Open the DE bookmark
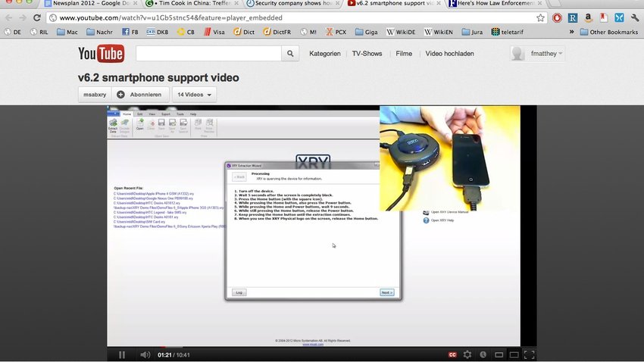Image resolution: width=644 pixels, height=362 pixels. [x=12, y=32]
